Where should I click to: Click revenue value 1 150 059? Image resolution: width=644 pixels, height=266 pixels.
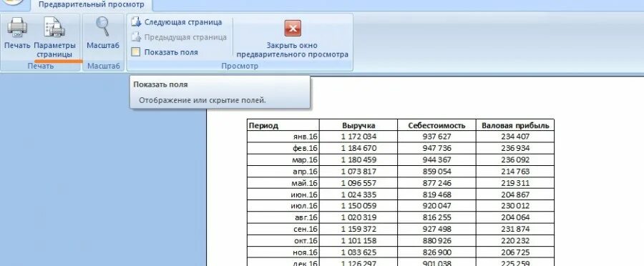[358, 206]
